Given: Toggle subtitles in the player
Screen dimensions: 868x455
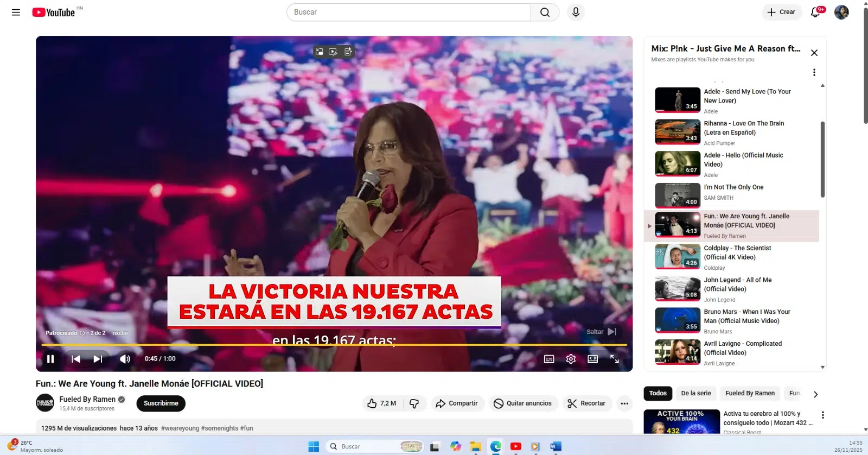Looking at the screenshot, I should [x=549, y=359].
